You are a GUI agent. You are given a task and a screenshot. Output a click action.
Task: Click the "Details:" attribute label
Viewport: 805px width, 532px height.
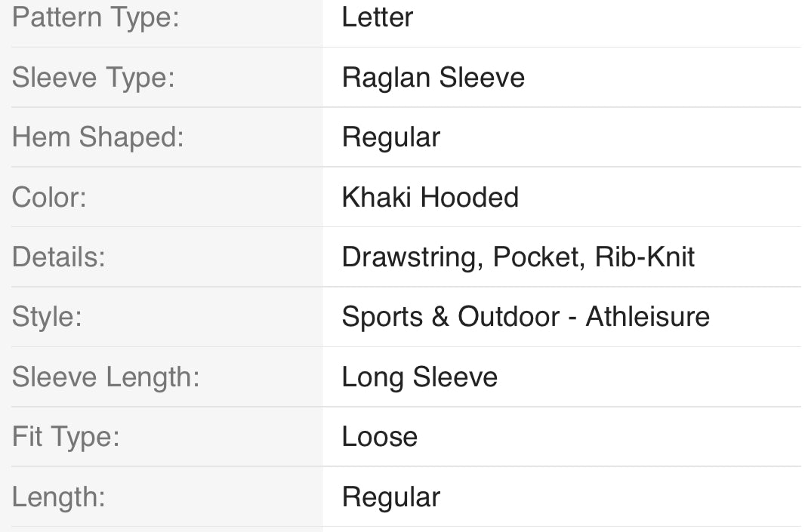tap(58, 257)
